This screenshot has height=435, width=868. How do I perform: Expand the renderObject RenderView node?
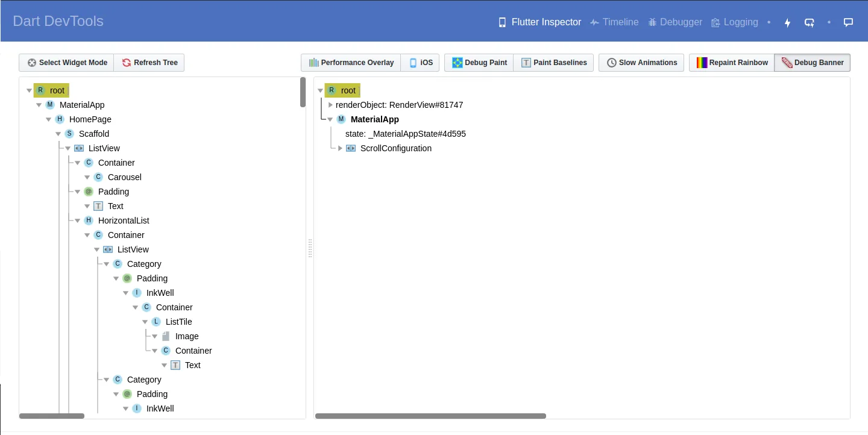coord(330,104)
